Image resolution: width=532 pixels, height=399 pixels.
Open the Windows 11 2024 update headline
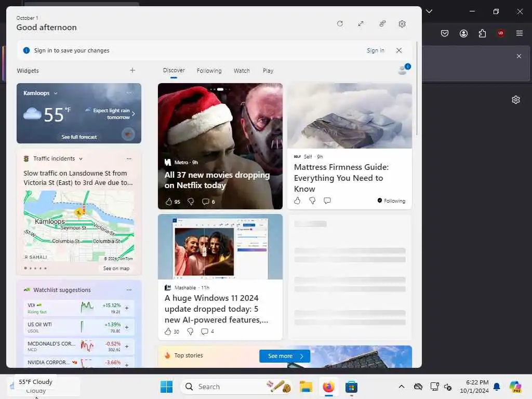pyautogui.click(x=217, y=309)
